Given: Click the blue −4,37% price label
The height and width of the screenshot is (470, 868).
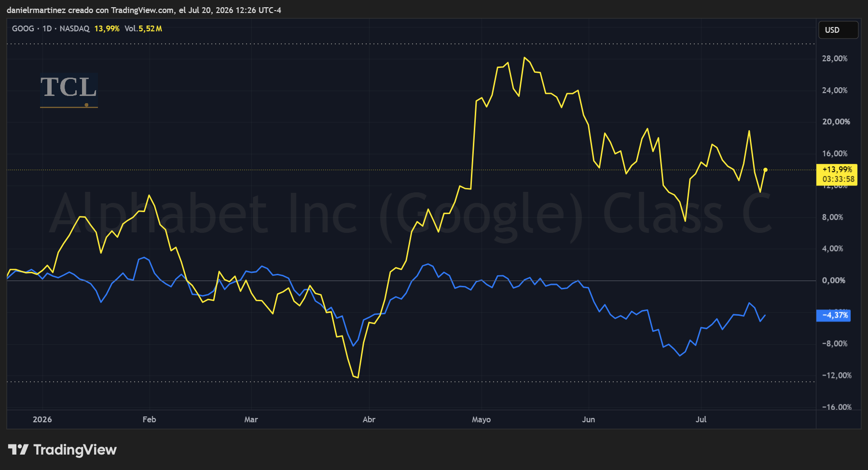Looking at the screenshot, I should (x=833, y=315).
